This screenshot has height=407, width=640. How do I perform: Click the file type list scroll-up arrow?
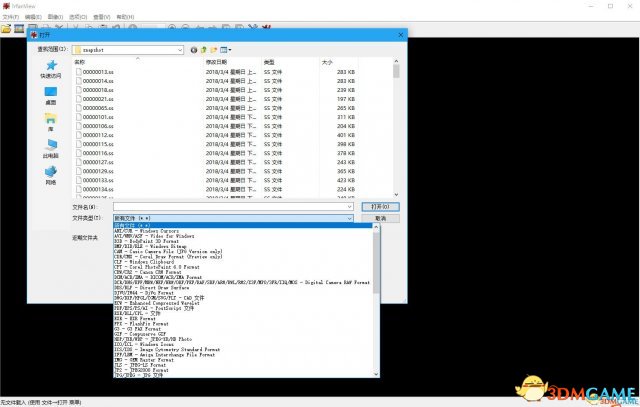[x=376, y=227]
